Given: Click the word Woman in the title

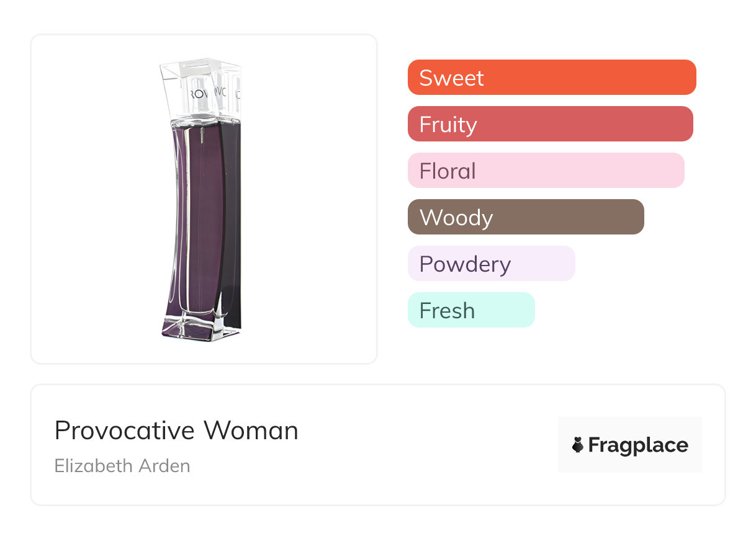Looking at the screenshot, I should coord(251,431).
